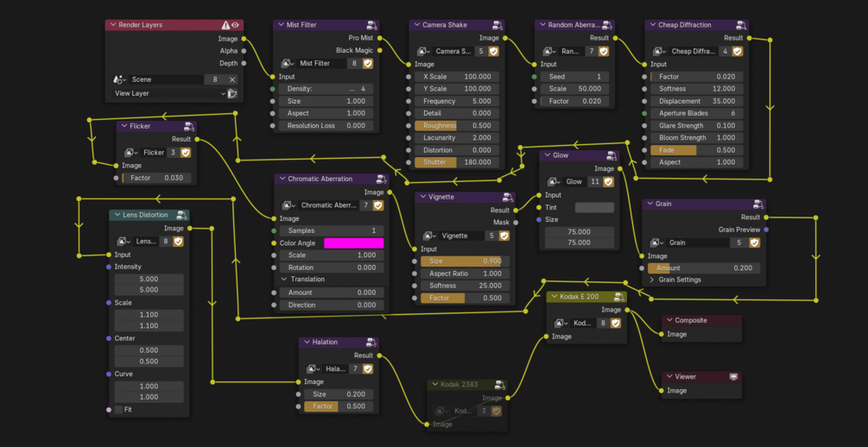This screenshot has width=868, height=447.
Task: Click the Mask output socket on Vignette
Action: point(516,223)
